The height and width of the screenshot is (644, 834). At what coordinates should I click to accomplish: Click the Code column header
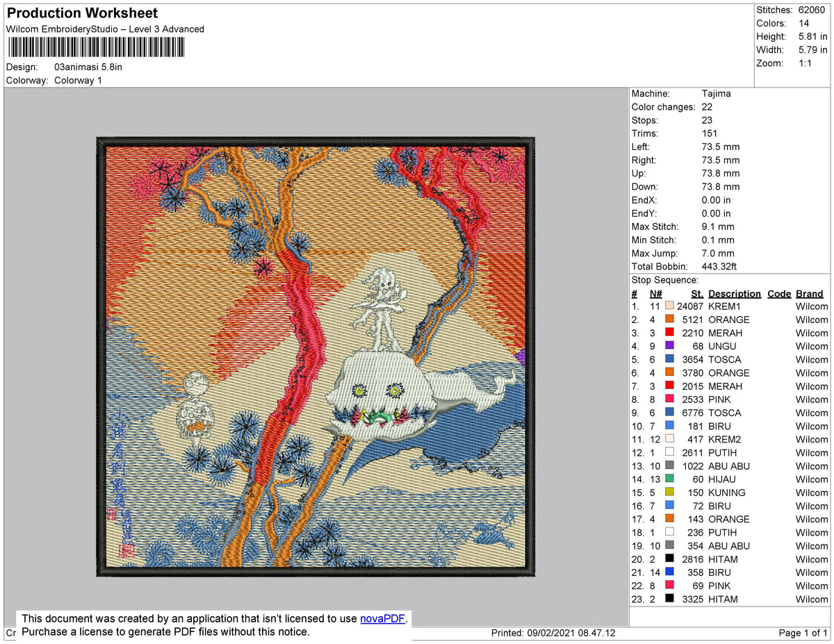(779, 294)
